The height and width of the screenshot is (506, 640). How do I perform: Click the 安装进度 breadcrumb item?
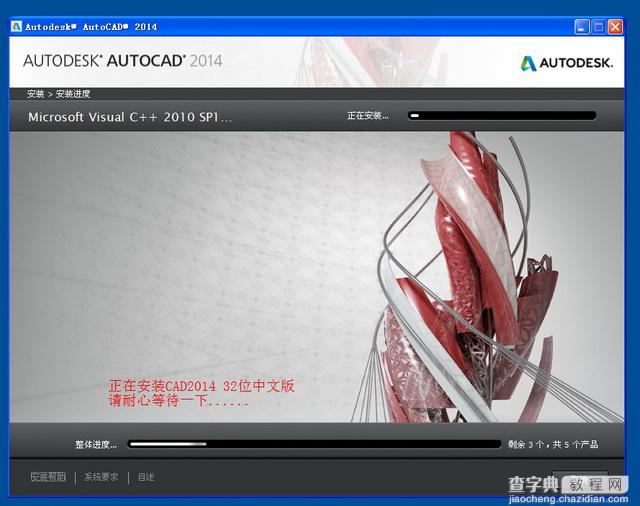click(73, 94)
